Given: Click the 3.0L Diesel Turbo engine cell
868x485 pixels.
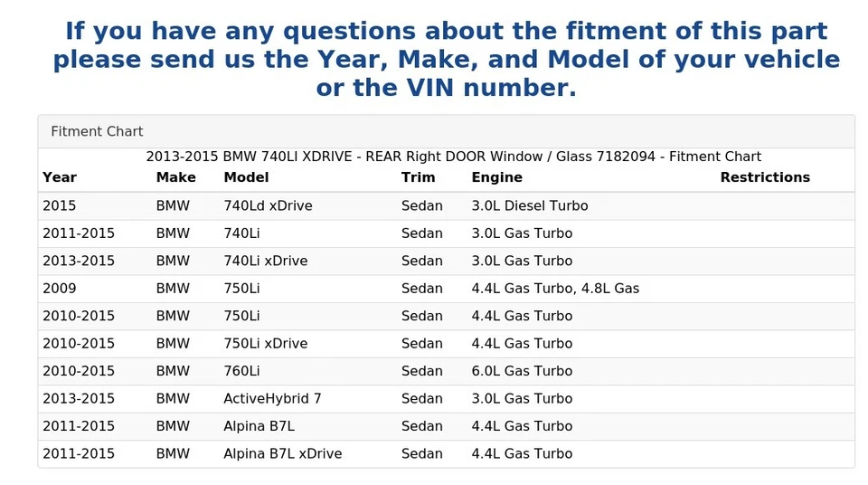Looking at the screenshot, I should tap(529, 205).
